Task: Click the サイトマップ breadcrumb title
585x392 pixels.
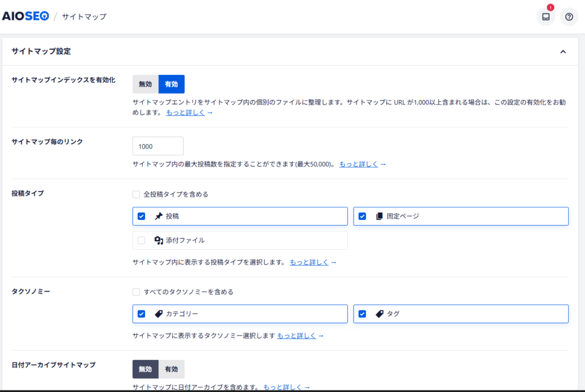Action: click(x=84, y=17)
